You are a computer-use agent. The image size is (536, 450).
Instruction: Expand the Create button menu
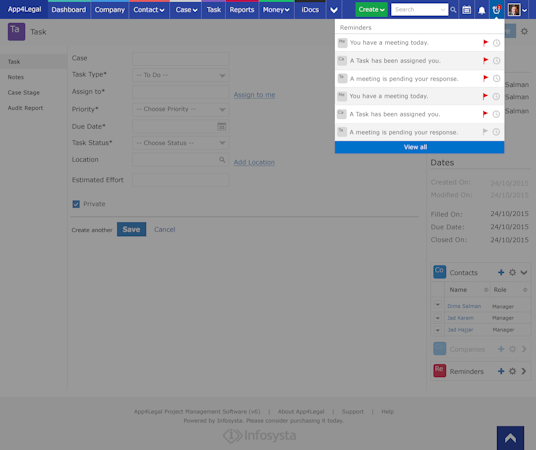371,10
